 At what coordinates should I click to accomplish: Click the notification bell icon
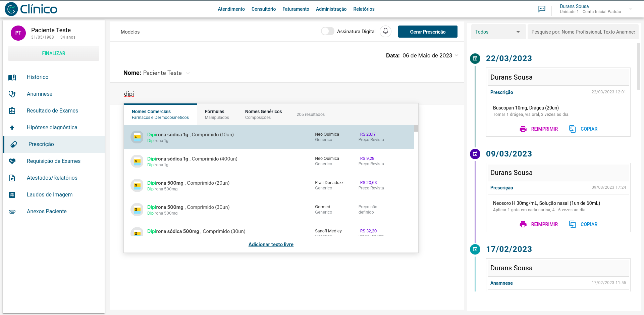(x=385, y=32)
